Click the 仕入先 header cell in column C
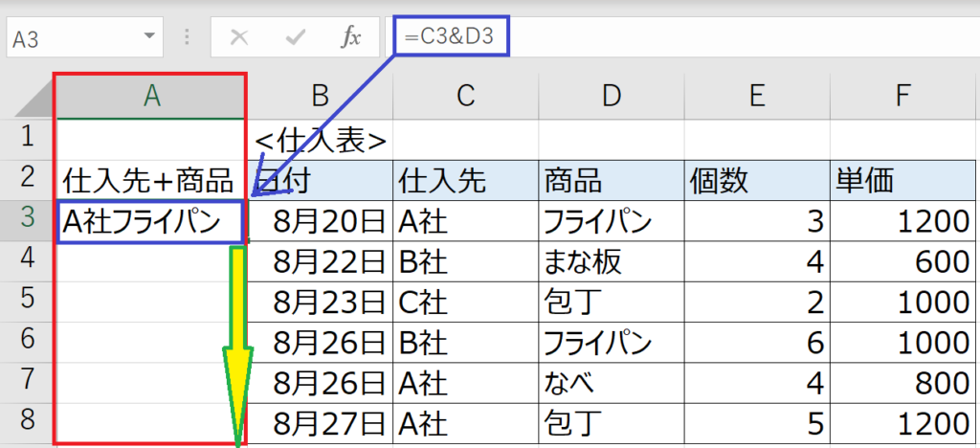This screenshot has height=448, width=980. 466,181
